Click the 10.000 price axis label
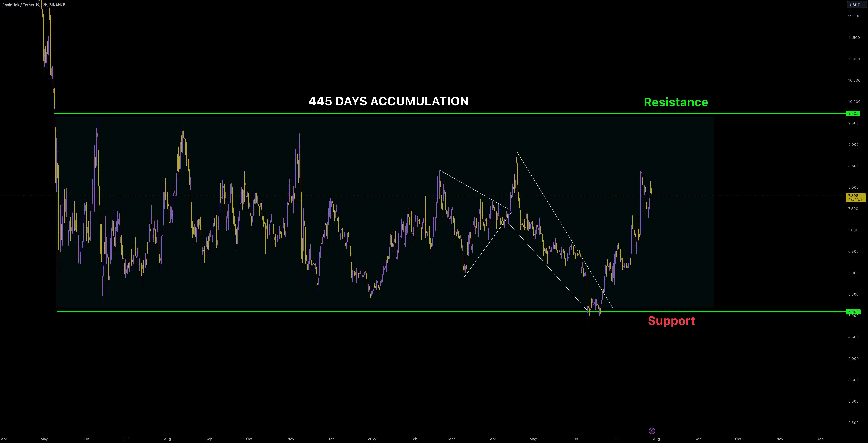The width and height of the screenshot is (868, 443). pos(854,102)
